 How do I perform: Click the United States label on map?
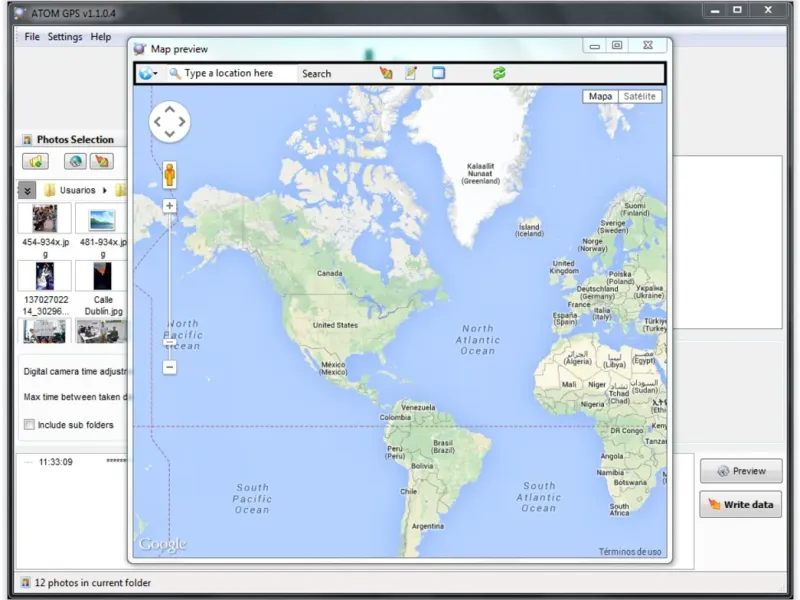335,325
